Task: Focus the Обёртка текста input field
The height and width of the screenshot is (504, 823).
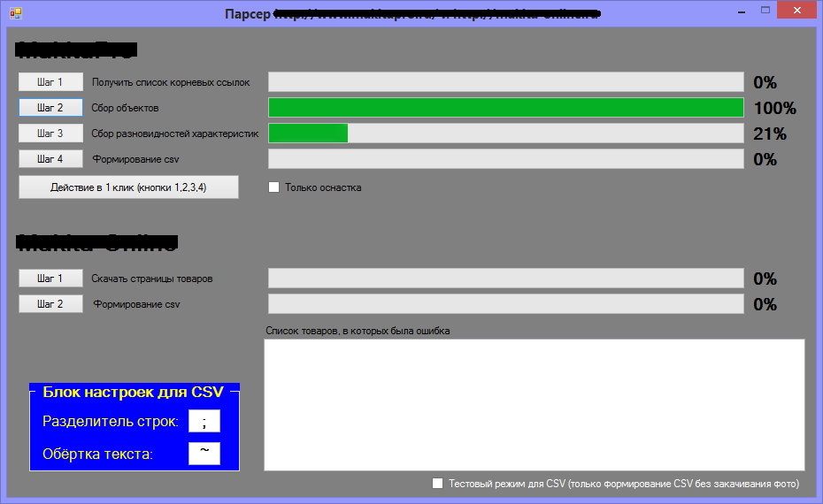Action: [x=204, y=454]
